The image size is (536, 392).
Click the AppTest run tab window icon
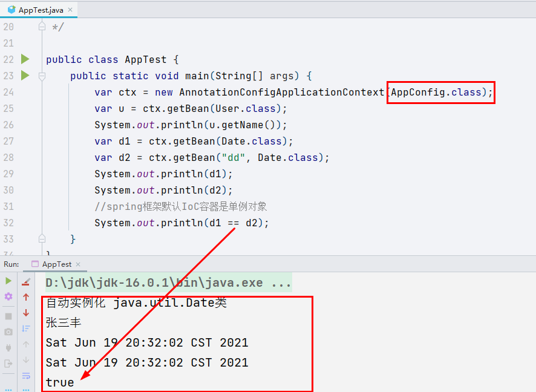[35, 264]
